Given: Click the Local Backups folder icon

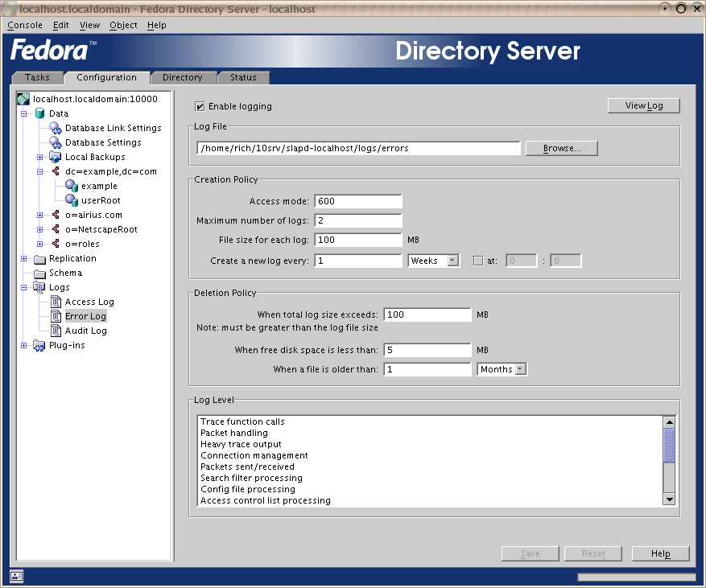Looking at the screenshot, I should point(55,157).
